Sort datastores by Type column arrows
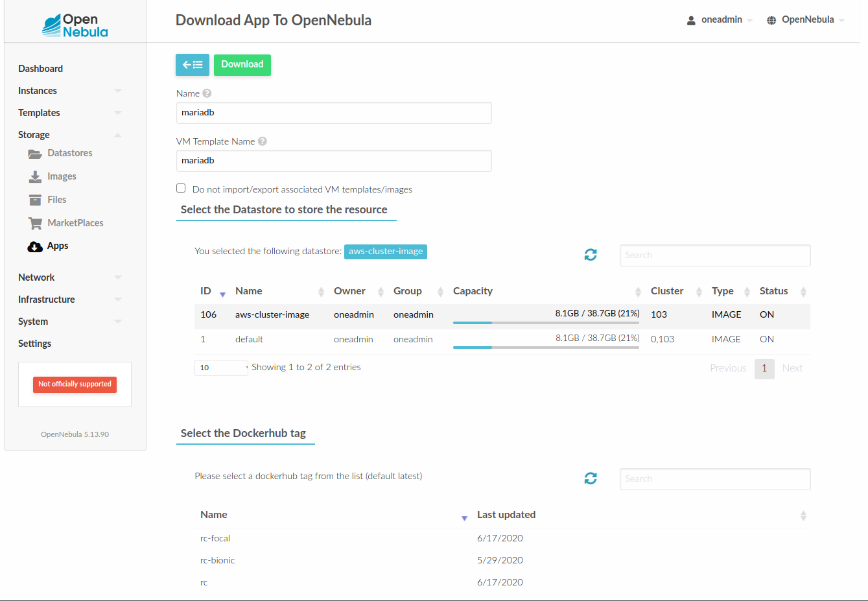The width and height of the screenshot is (868, 601). coord(747,292)
